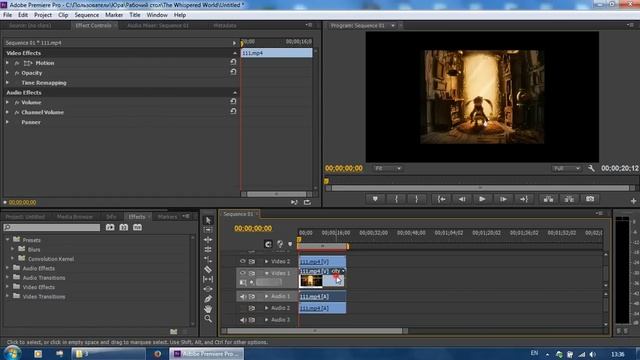Toggle sync lock for Video 2

(252, 261)
